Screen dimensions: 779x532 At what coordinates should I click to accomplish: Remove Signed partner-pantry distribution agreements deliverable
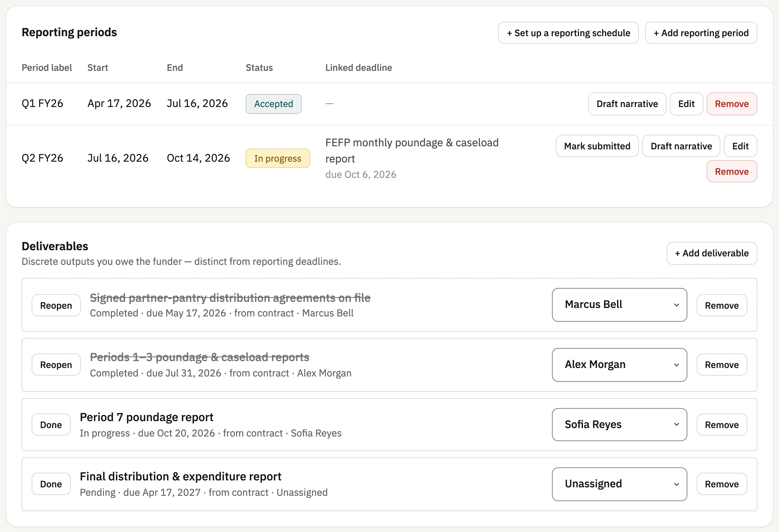[722, 305]
